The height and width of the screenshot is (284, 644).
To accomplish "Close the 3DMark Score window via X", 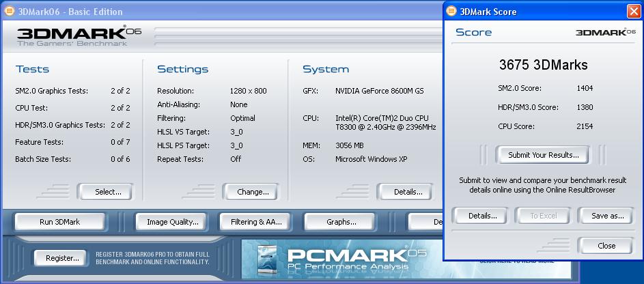I will click(634, 11).
